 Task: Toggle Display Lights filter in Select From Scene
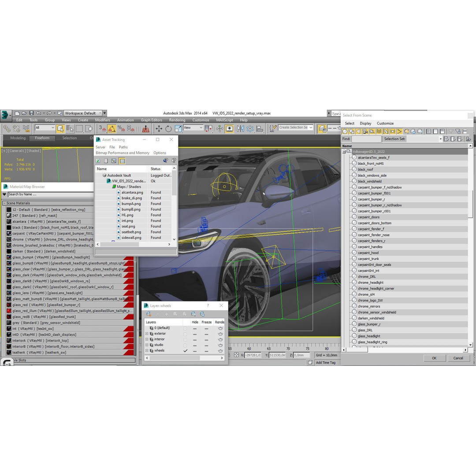[358, 131]
